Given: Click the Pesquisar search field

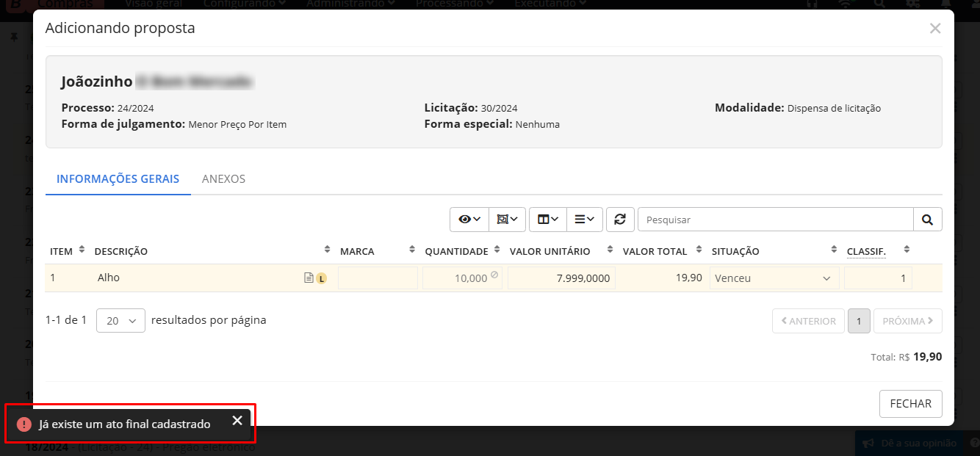Looking at the screenshot, I should (x=775, y=219).
